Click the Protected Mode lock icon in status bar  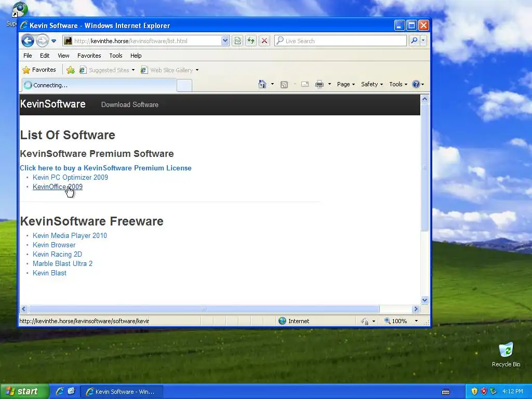coord(365,321)
